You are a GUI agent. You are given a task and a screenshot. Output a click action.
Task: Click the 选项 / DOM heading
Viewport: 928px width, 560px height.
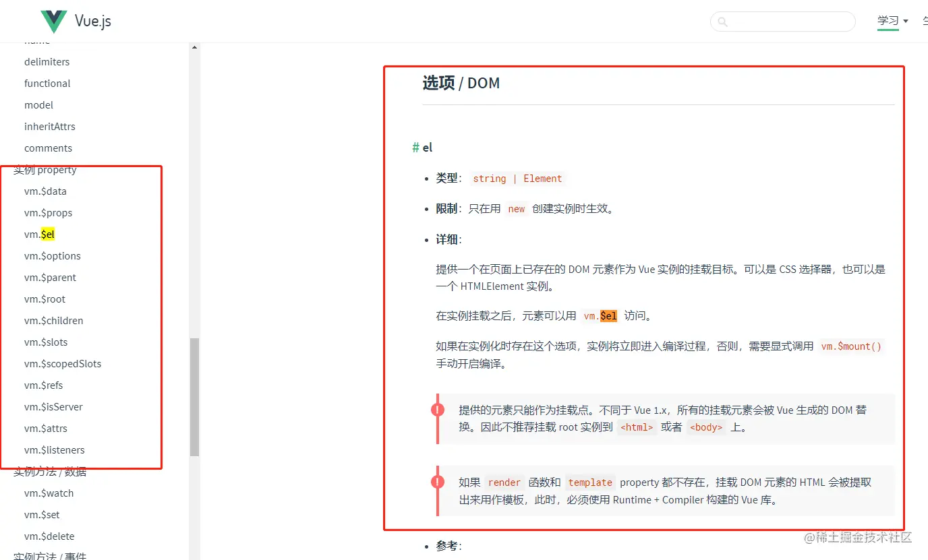(x=461, y=83)
